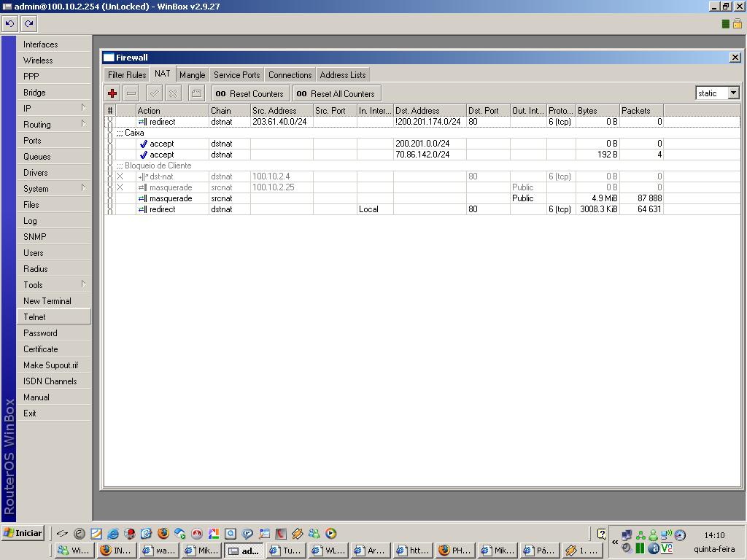Close the Firewall window with X
The image size is (747, 560).
735,57
